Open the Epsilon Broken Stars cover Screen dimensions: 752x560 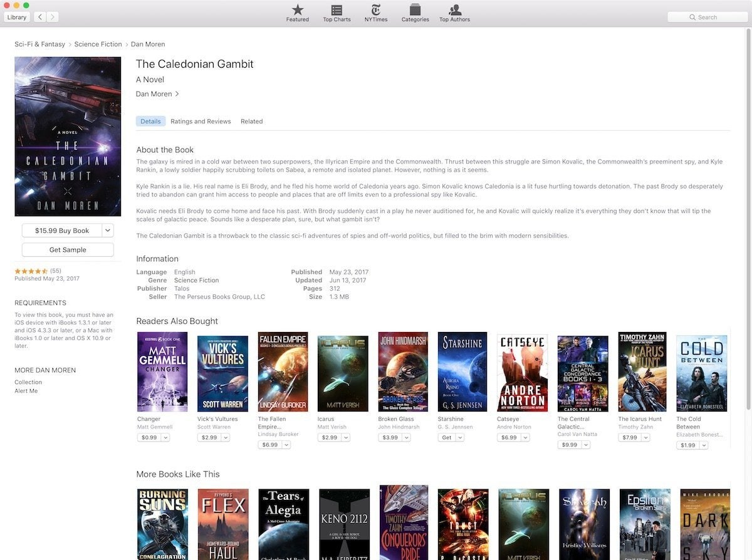pyautogui.click(x=645, y=524)
